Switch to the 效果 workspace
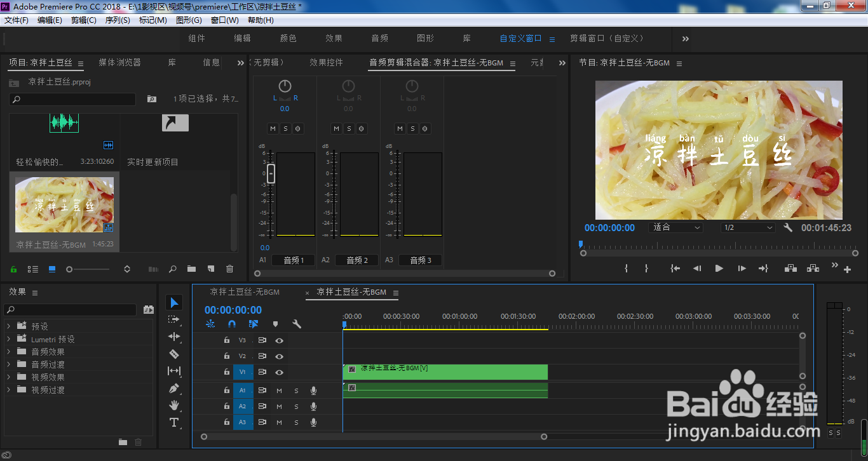The image size is (868, 461). 334,38
